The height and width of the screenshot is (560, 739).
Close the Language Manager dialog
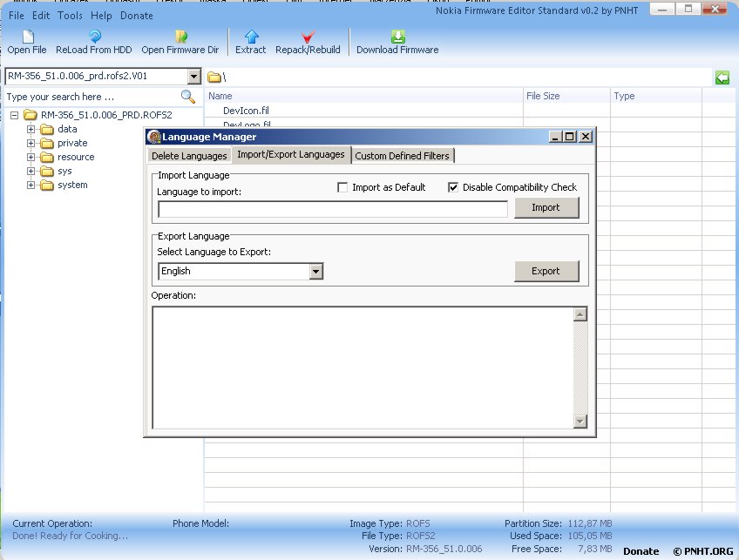(586, 137)
